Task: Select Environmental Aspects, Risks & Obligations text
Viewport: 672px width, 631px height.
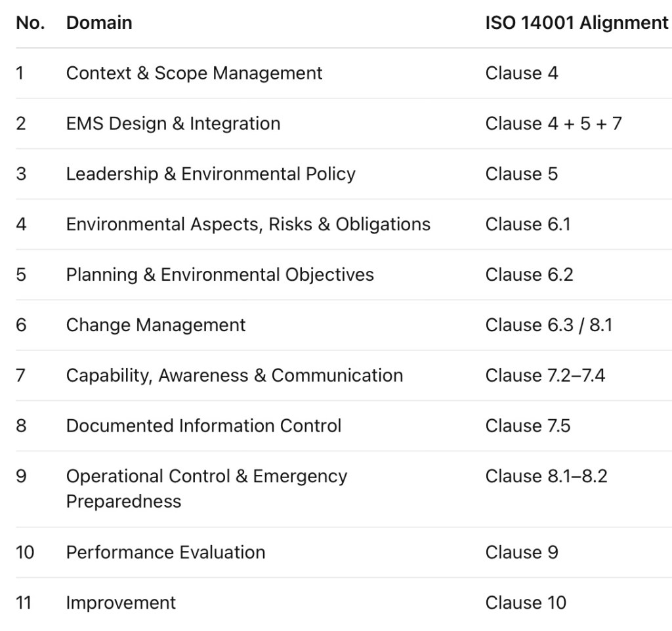Action: tap(248, 224)
